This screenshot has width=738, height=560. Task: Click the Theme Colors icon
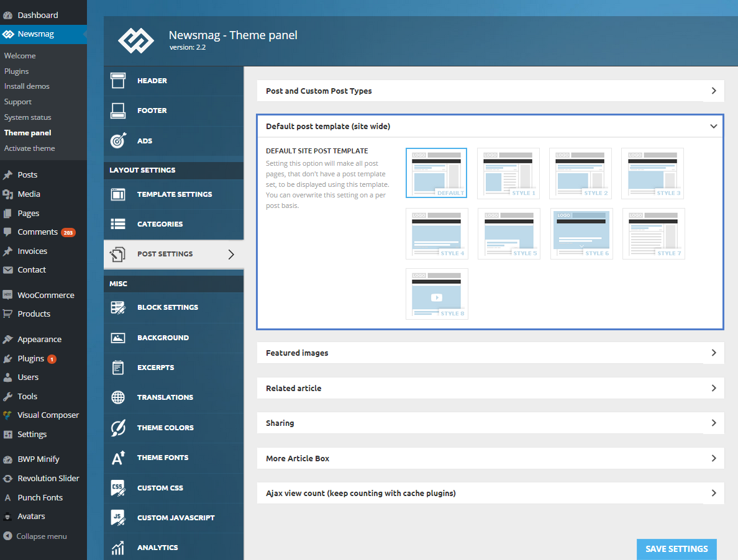(x=117, y=427)
